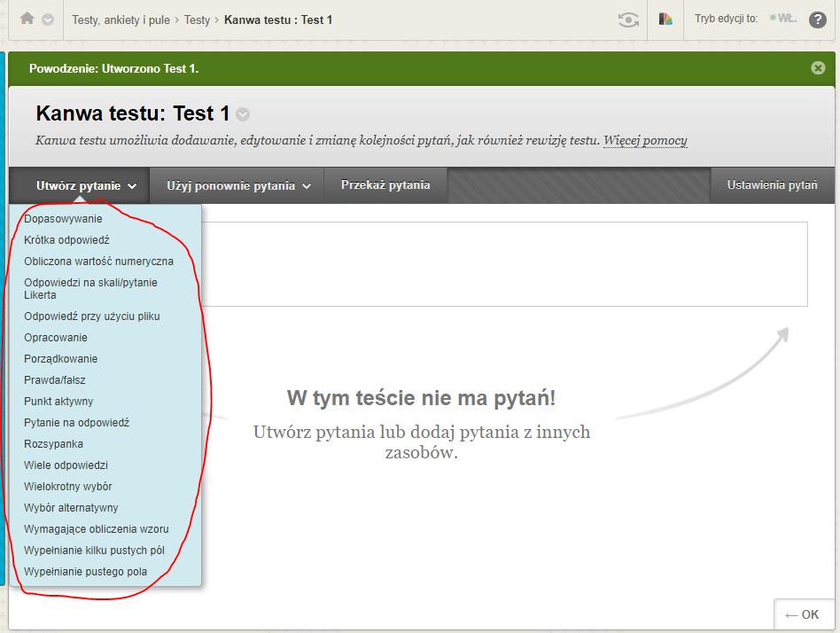Select Wielokrotny wybór
The image size is (840, 633).
(x=68, y=487)
